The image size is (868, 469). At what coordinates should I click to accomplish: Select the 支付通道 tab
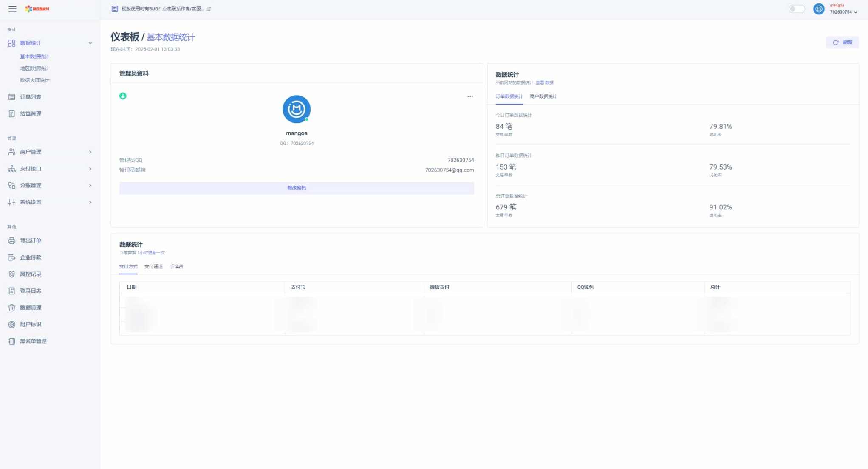pos(153,267)
